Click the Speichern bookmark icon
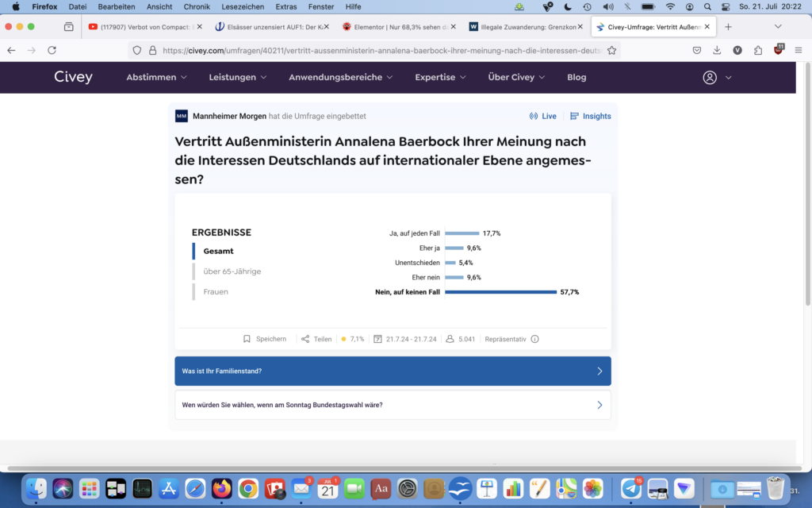Viewport: 812px width, 508px height. point(247,339)
